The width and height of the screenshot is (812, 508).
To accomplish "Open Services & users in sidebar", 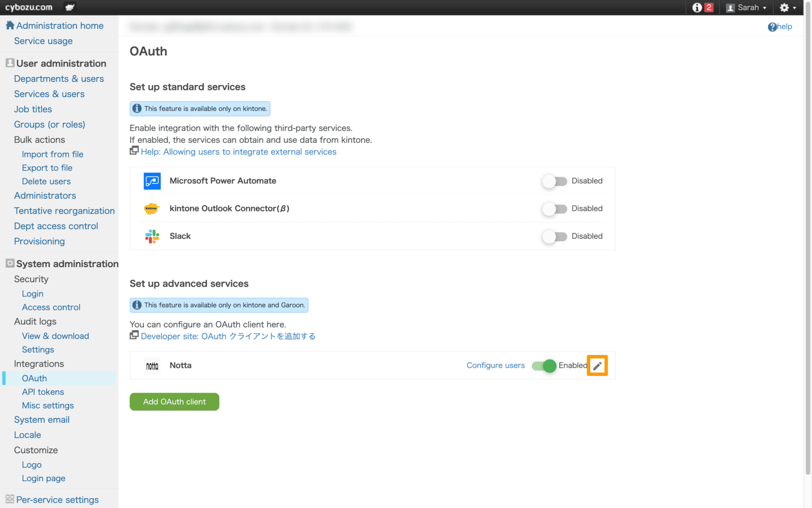I will coord(49,94).
